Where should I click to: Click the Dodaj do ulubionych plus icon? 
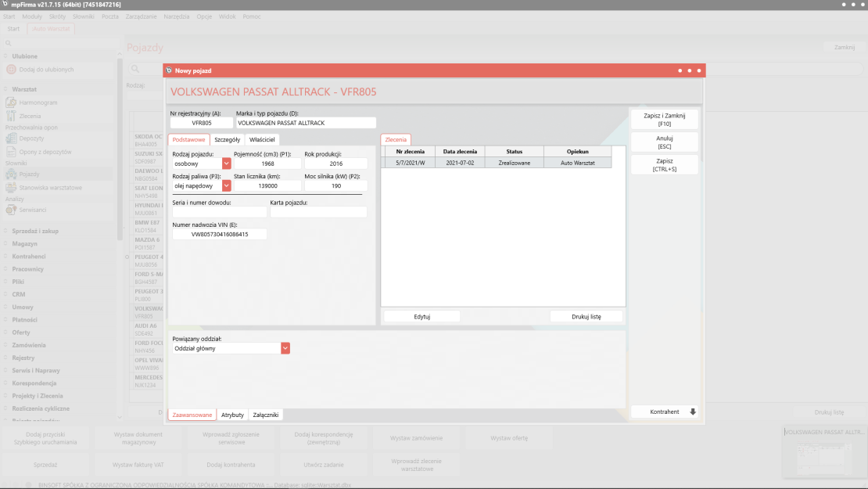coord(11,69)
